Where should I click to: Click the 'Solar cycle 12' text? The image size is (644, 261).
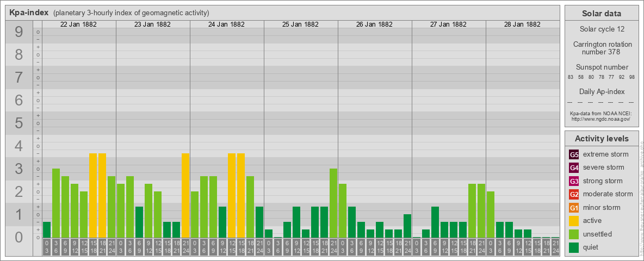(602, 29)
